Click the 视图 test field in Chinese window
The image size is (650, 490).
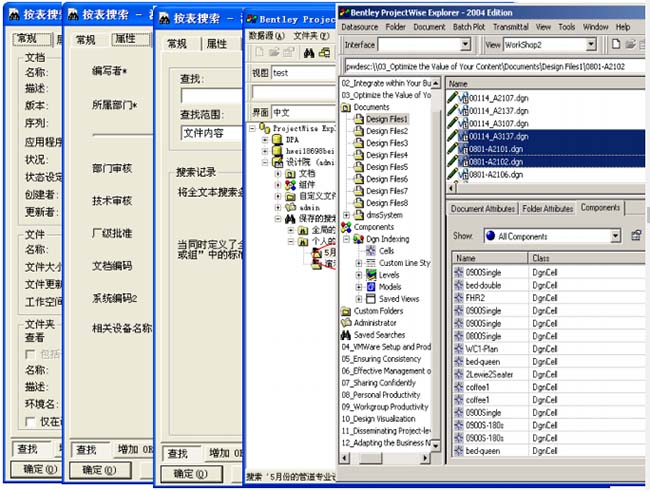[x=303, y=73]
